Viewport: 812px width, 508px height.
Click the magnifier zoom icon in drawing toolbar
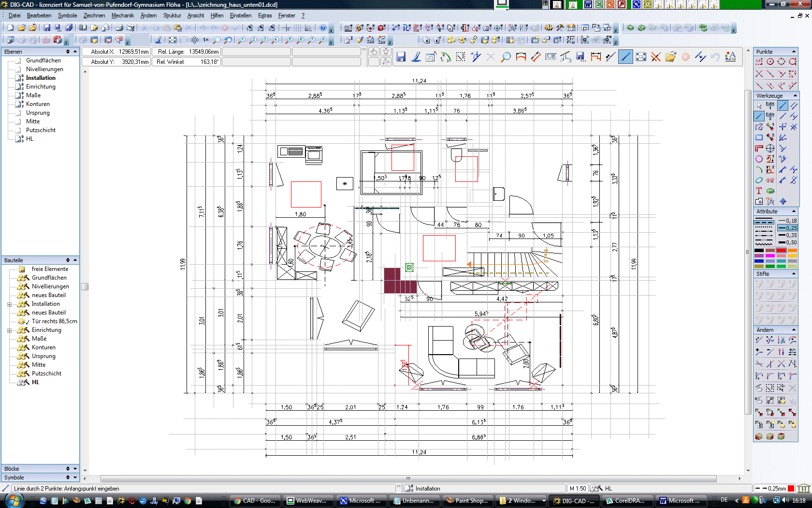pyautogui.click(x=506, y=57)
